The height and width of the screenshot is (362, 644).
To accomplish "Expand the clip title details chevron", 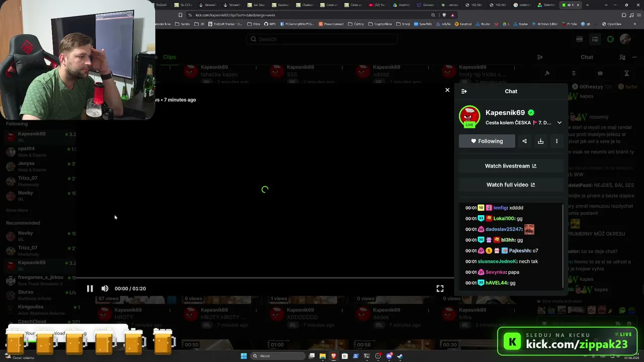I will coord(559,123).
